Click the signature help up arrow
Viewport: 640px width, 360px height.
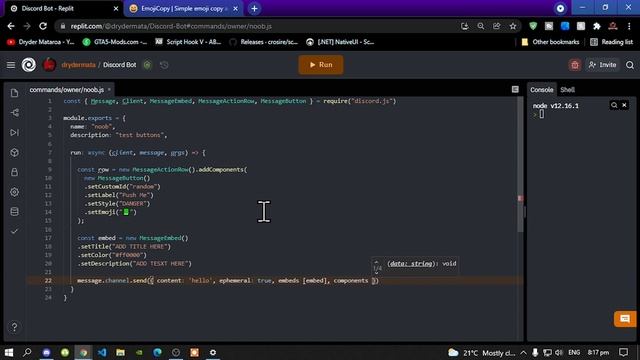[x=376, y=262]
